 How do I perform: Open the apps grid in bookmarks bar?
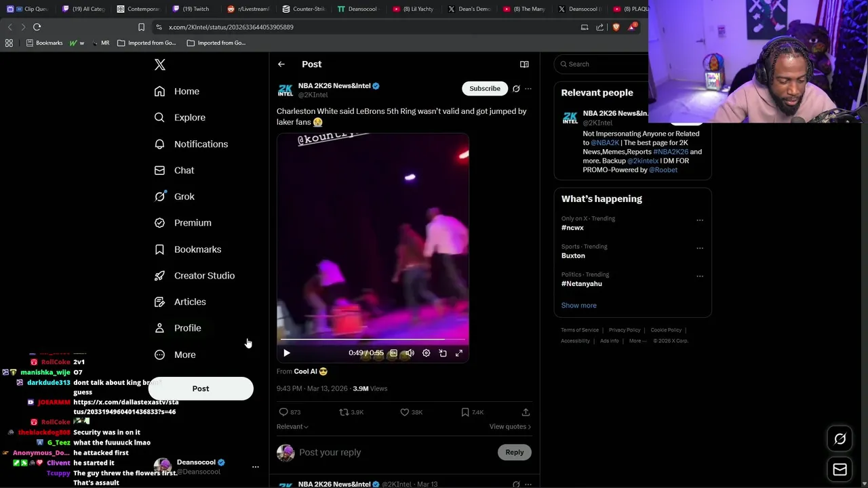click(9, 43)
